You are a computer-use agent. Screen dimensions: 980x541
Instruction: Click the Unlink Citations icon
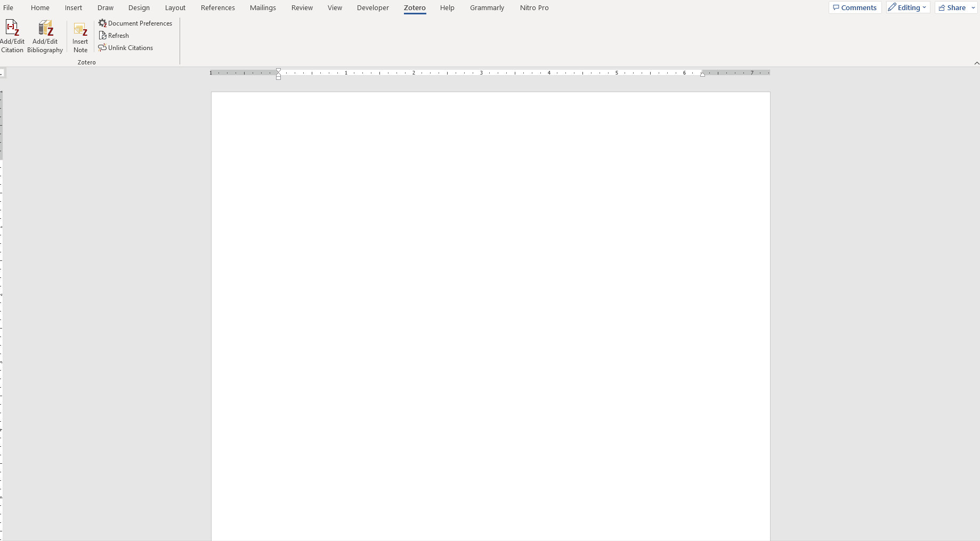point(102,47)
